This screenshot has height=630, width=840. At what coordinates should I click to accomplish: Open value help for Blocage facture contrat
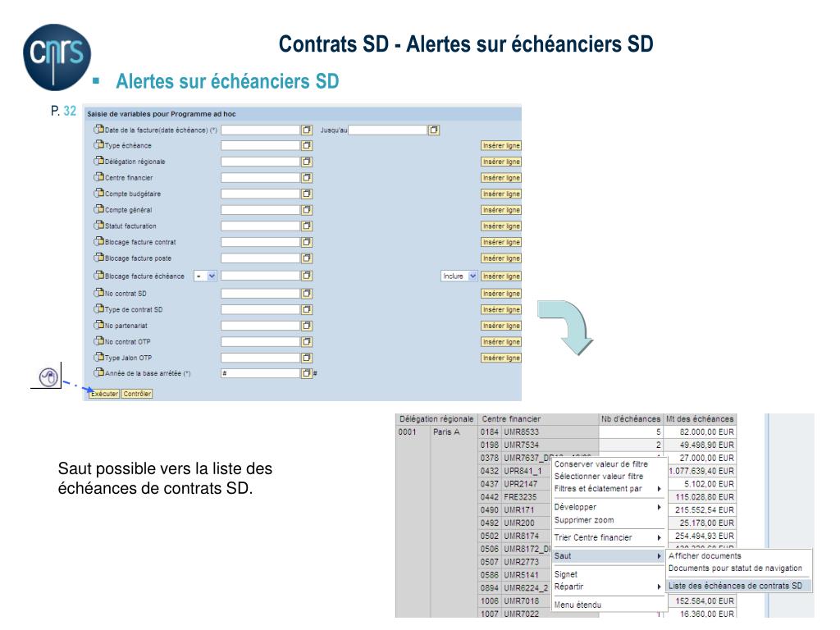click(x=307, y=242)
